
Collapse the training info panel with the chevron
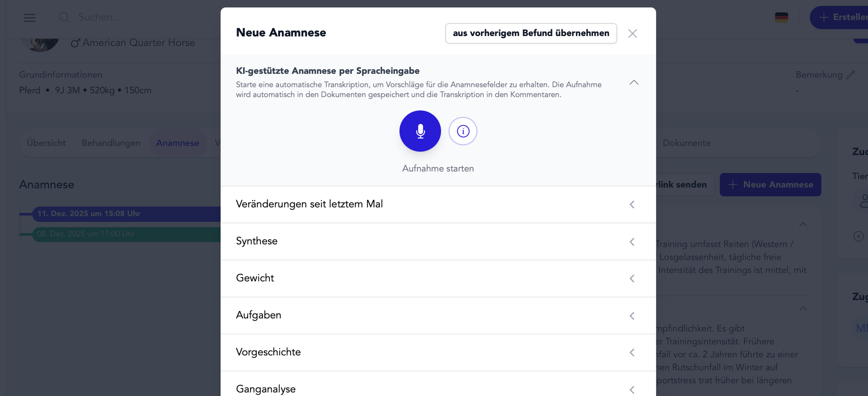(x=803, y=225)
